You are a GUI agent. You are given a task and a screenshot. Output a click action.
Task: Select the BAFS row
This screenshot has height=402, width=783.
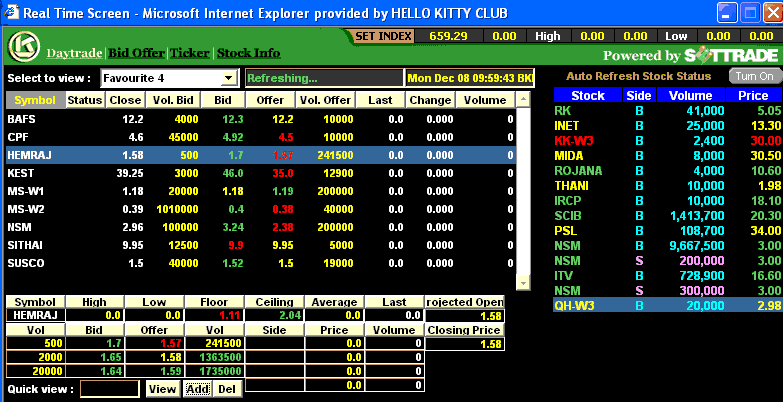(261, 119)
